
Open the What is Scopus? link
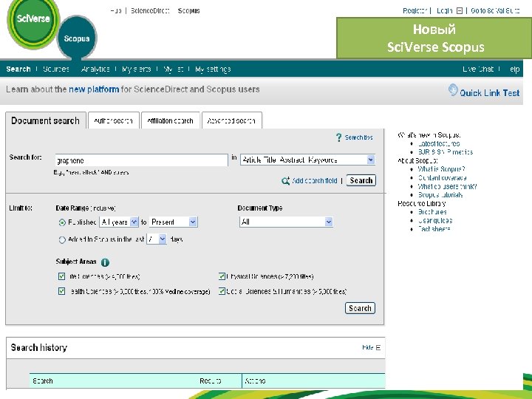coord(441,169)
